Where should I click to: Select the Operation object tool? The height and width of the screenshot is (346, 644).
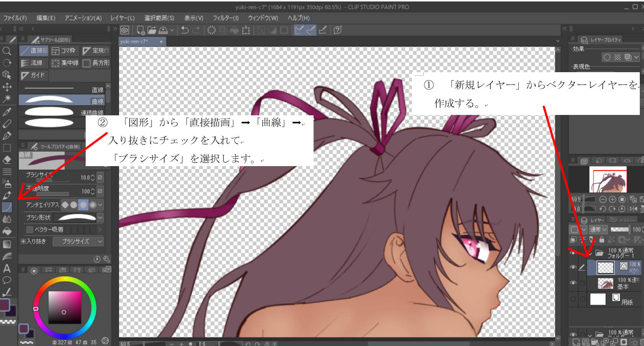(7, 75)
